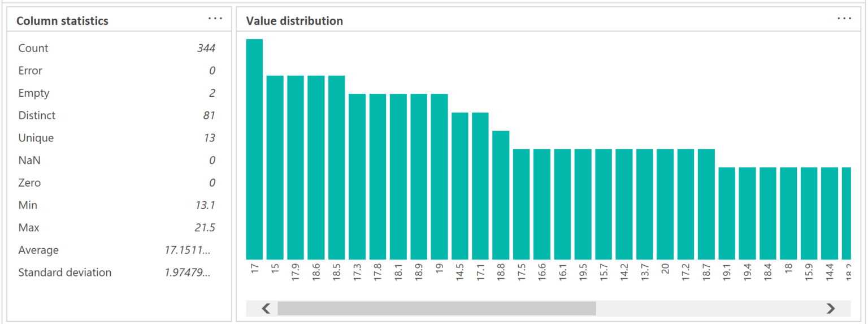868x324 pixels.
Task: Select the bar labeled 14.5
Action: click(460, 186)
